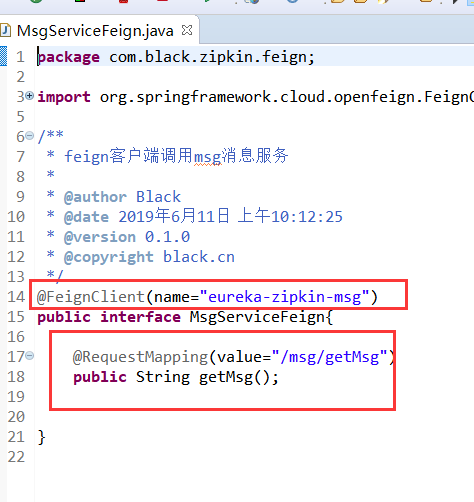Screen dimensions: 474x502
Task: Collapse the Javadoc comment at line 6
Action: click(x=30, y=136)
